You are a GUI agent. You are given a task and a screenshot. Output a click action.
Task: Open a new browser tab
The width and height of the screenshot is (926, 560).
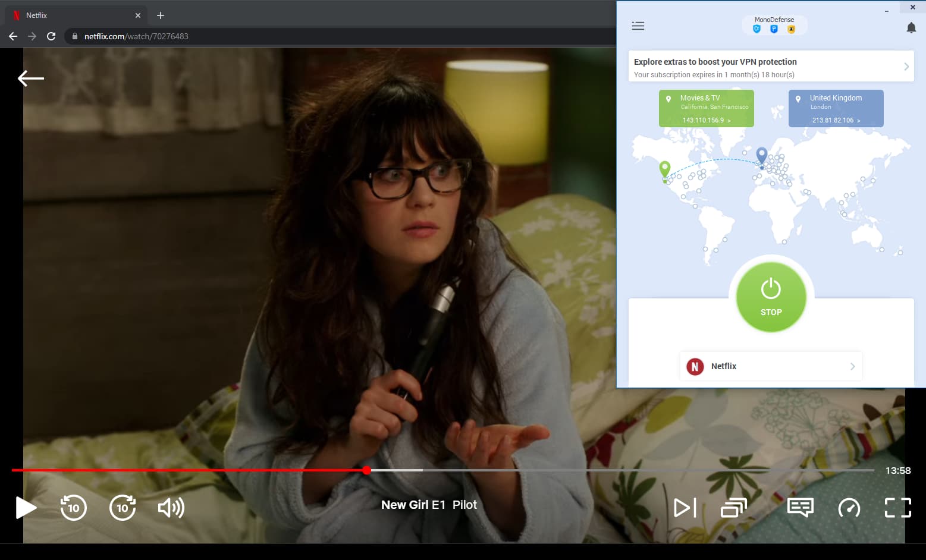[x=159, y=15]
